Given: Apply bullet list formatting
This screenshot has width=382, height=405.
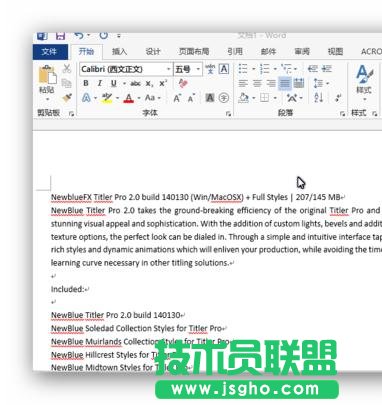Looking at the screenshot, I should click(x=243, y=69).
